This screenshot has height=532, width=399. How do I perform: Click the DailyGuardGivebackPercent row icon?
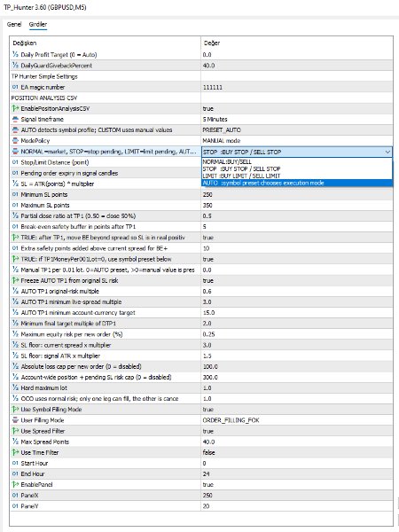pyautogui.click(x=15, y=66)
